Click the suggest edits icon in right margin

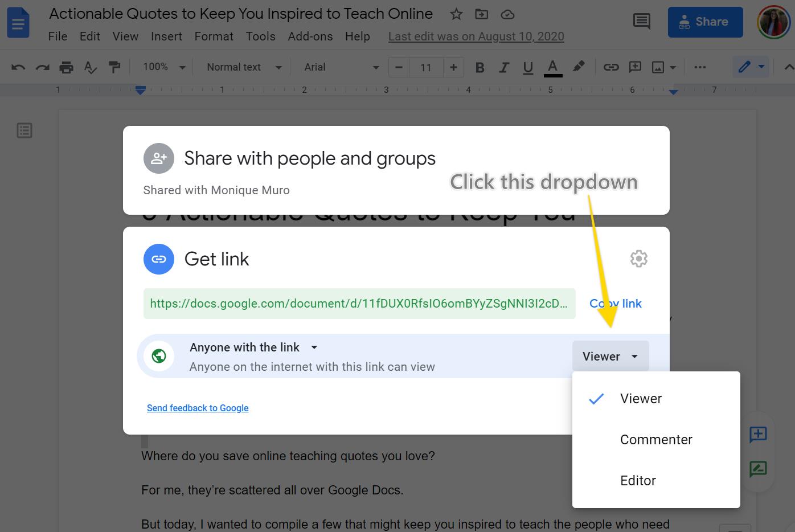[758, 469]
